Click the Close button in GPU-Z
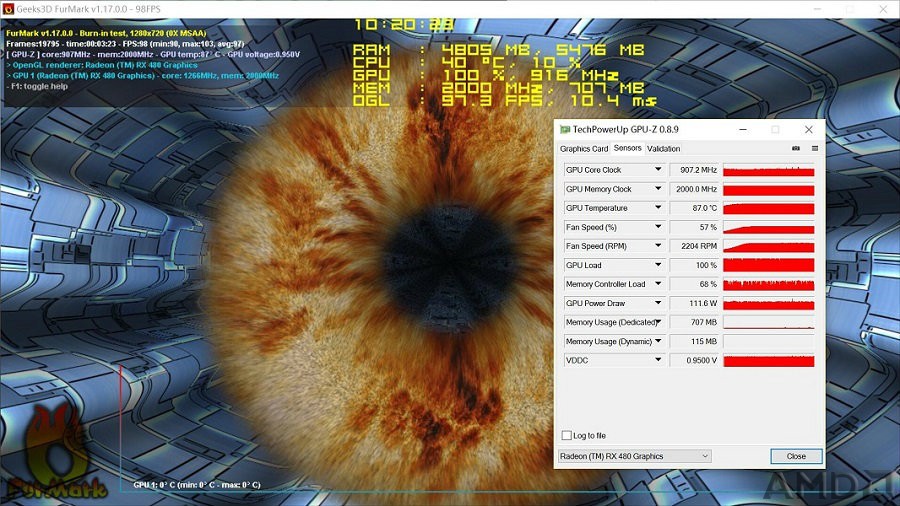This screenshot has height=506, width=900. (796, 456)
